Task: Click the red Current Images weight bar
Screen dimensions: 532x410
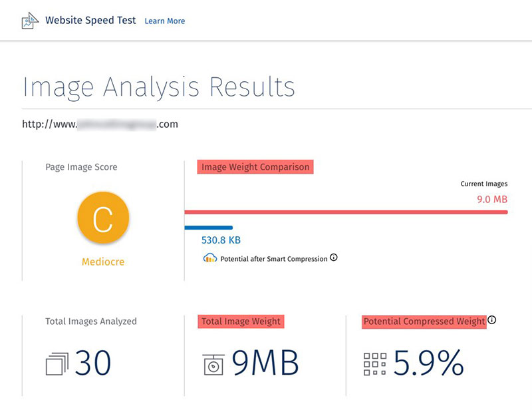Action: 346,212
